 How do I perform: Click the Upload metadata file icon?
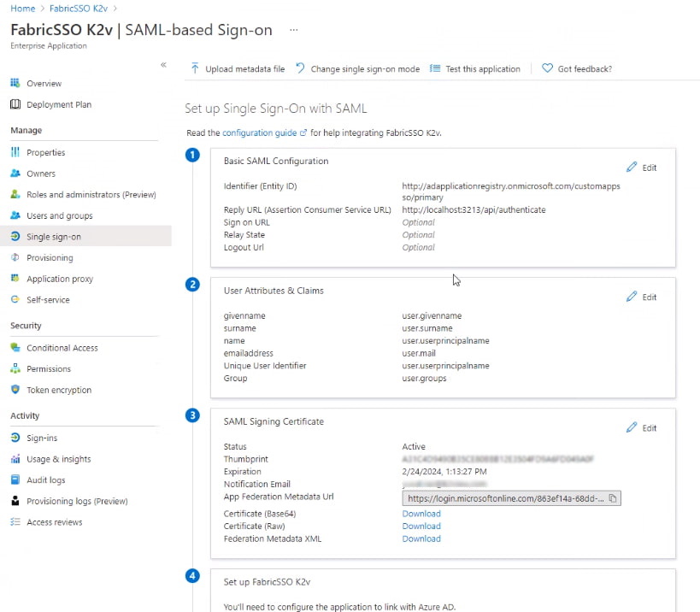coord(195,68)
